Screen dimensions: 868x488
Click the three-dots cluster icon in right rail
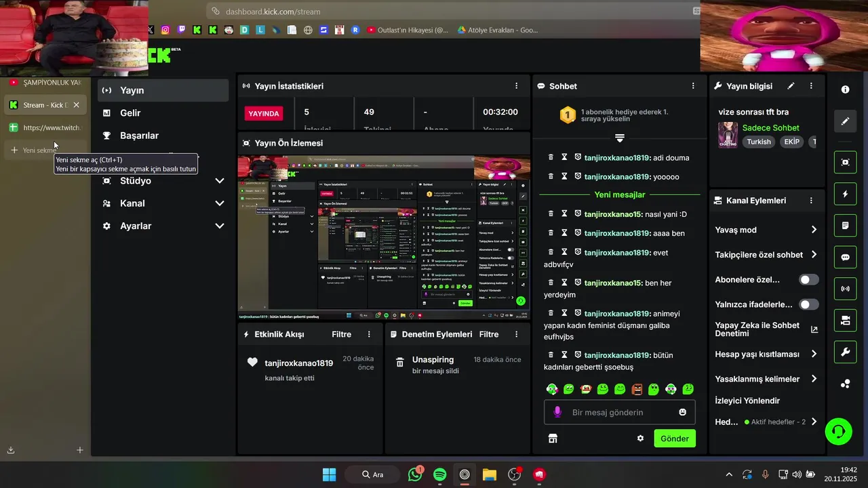pyautogui.click(x=845, y=384)
